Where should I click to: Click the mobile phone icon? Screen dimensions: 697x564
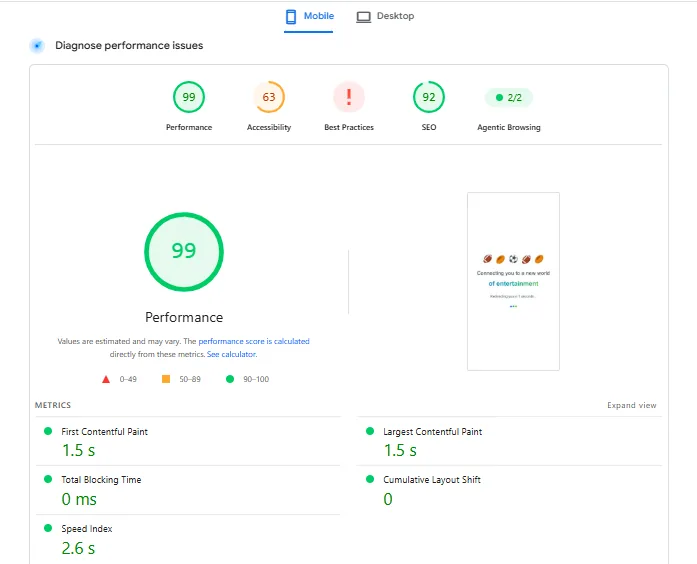[x=291, y=16]
